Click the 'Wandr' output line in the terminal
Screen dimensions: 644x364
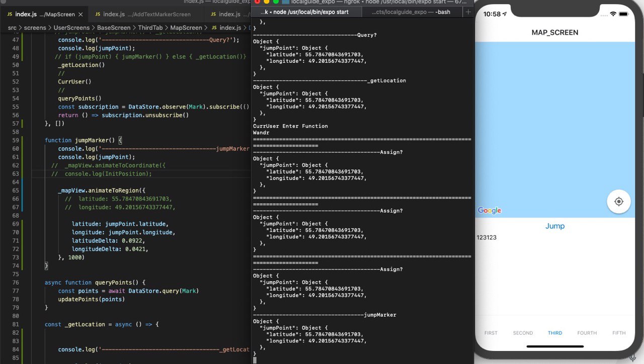(x=261, y=133)
